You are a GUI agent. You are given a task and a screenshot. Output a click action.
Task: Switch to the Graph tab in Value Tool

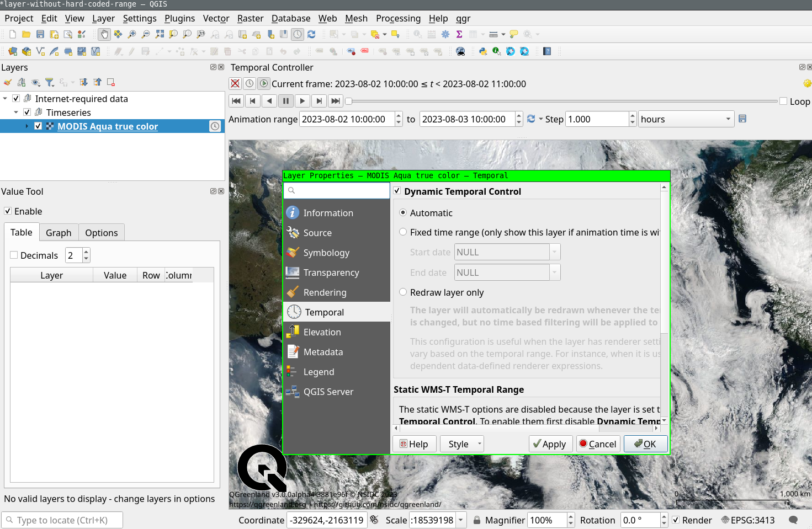point(59,232)
